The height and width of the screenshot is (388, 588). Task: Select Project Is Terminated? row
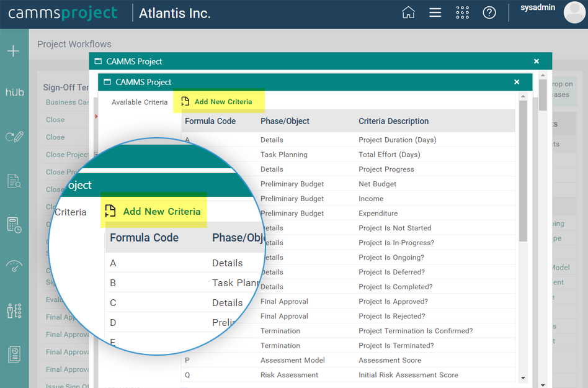[x=348, y=345]
